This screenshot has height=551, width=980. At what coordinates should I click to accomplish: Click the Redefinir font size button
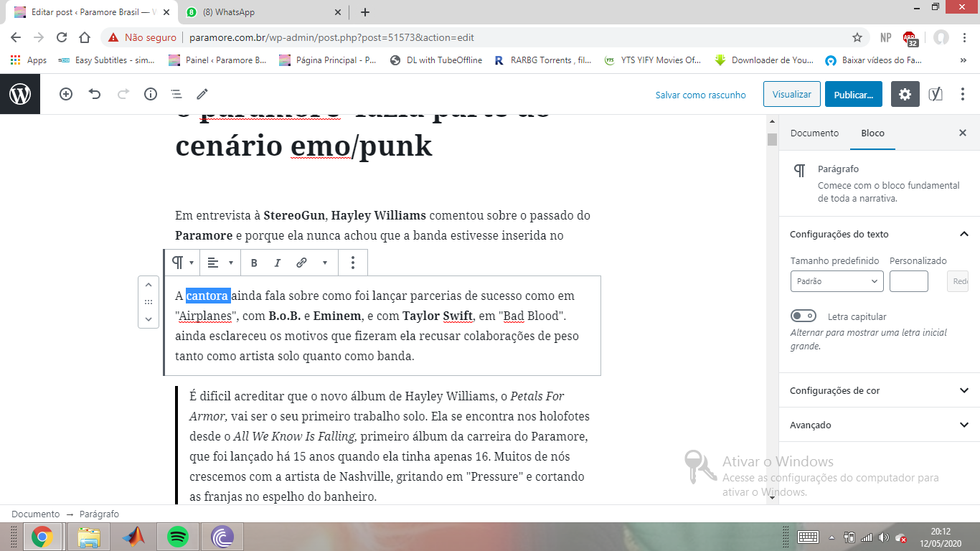click(x=957, y=281)
